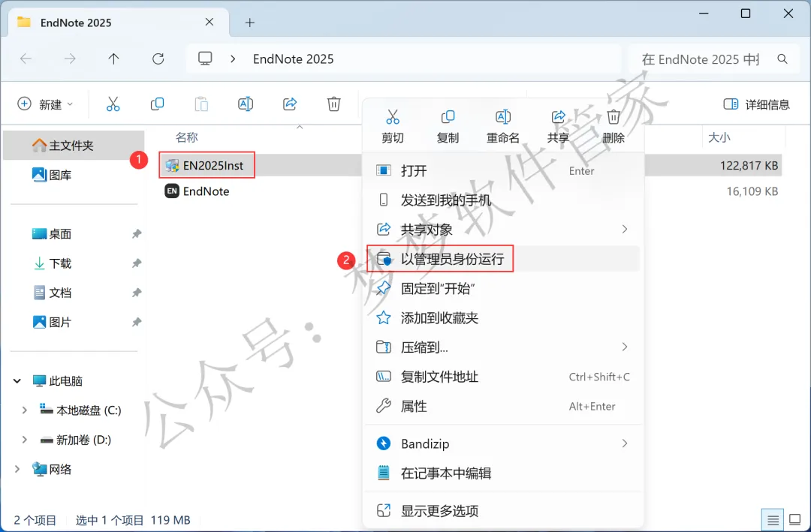Click 共享 in the context menu

pyautogui.click(x=558, y=127)
